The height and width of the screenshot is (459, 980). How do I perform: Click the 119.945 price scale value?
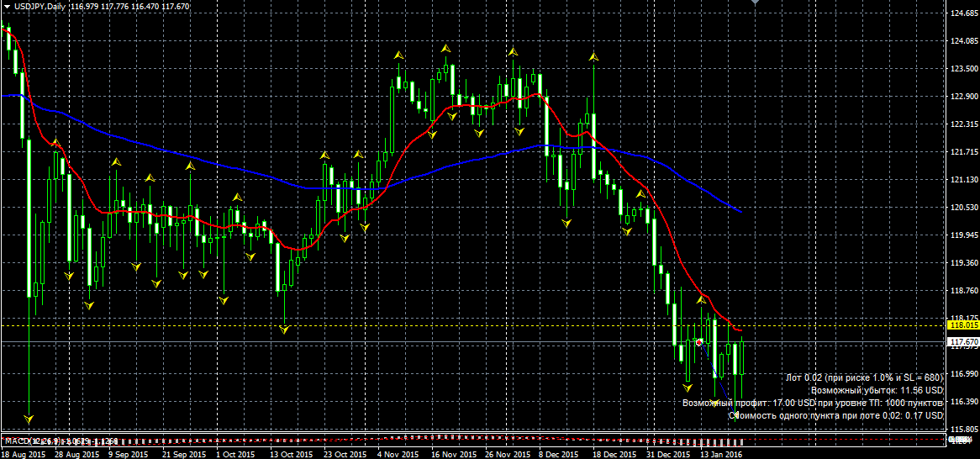[963, 235]
